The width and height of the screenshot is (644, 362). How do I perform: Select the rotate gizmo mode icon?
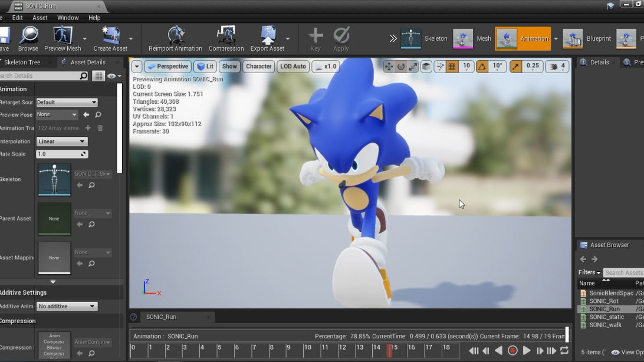401,67
